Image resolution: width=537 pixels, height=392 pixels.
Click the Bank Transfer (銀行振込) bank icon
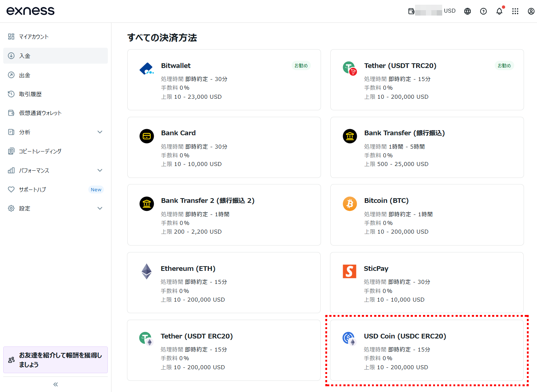(350, 136)
